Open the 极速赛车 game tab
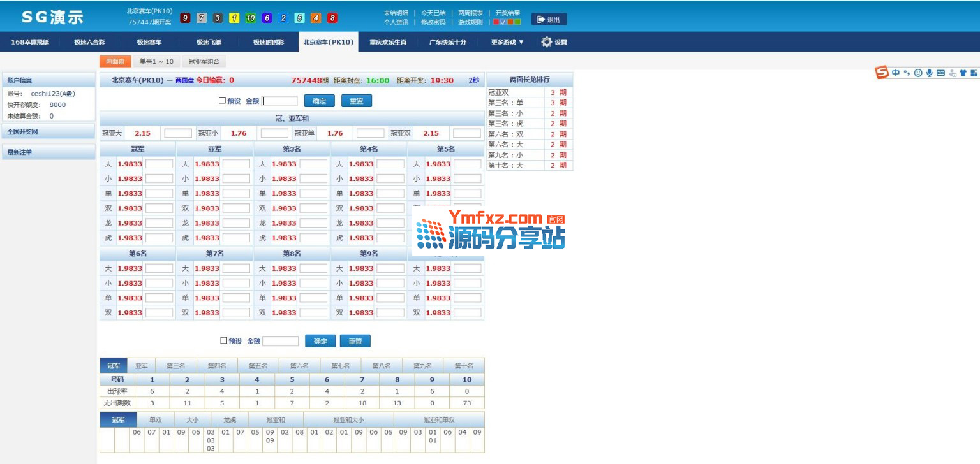The height and width of the screenshot is (464, 980). pyautogui.click(x=149, y=42)
